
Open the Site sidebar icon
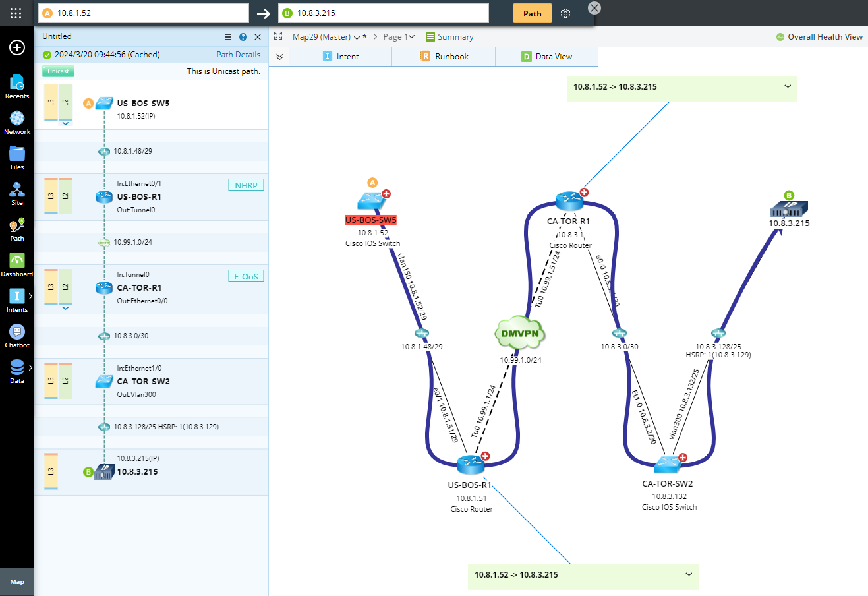point(17,193)
